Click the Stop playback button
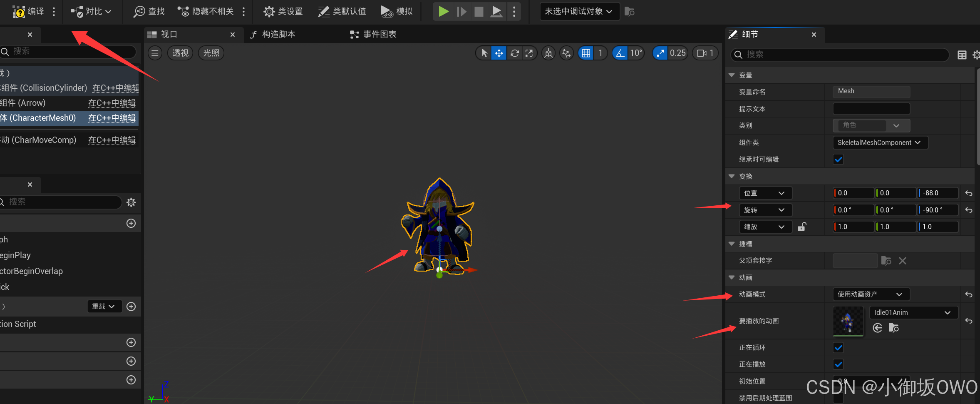Image resolution: width=980 pixels, height=404 pixels. [x=479, y=11]
